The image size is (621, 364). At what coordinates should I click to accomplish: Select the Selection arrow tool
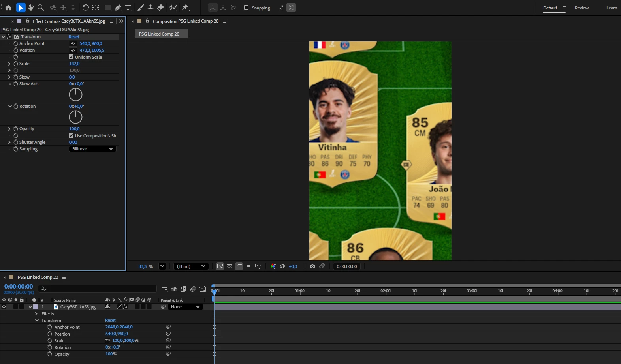coord(21,8)
